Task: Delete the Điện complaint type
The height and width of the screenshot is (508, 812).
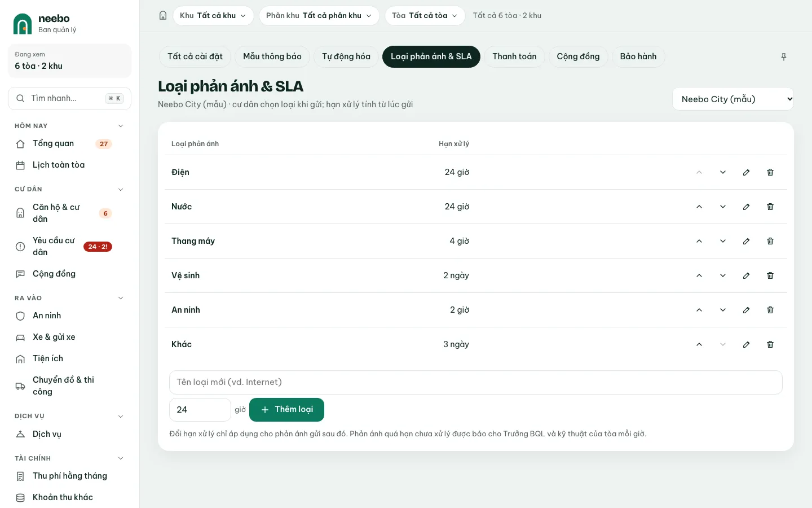Action: click(770, 172)
